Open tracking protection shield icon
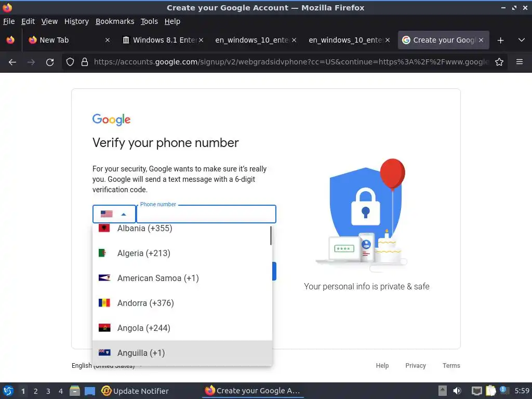Viewport: 532px width, 399px height. [x=70, y=62]
